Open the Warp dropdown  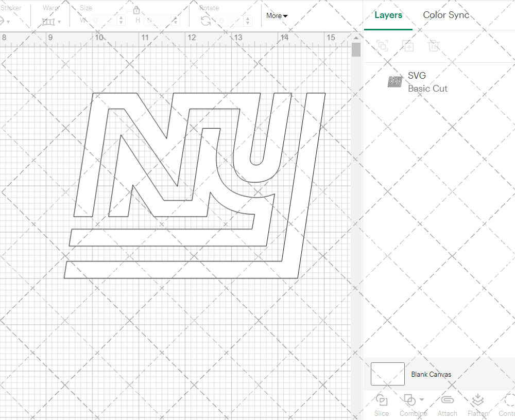coord(51,22)
